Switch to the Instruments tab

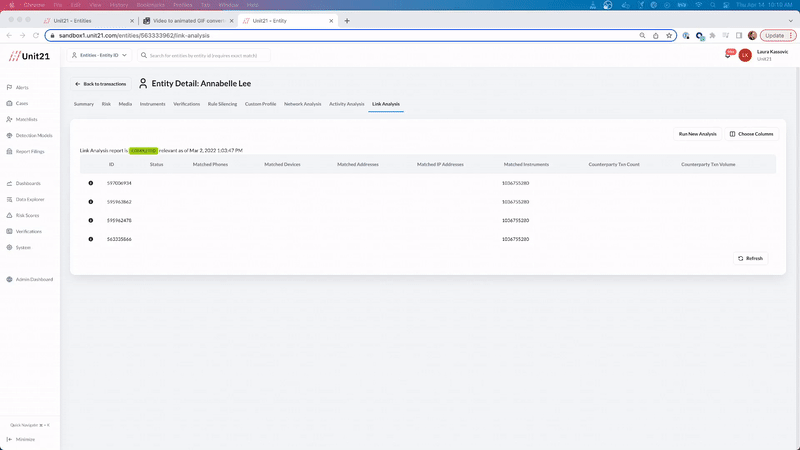click(x=153, y=104)
